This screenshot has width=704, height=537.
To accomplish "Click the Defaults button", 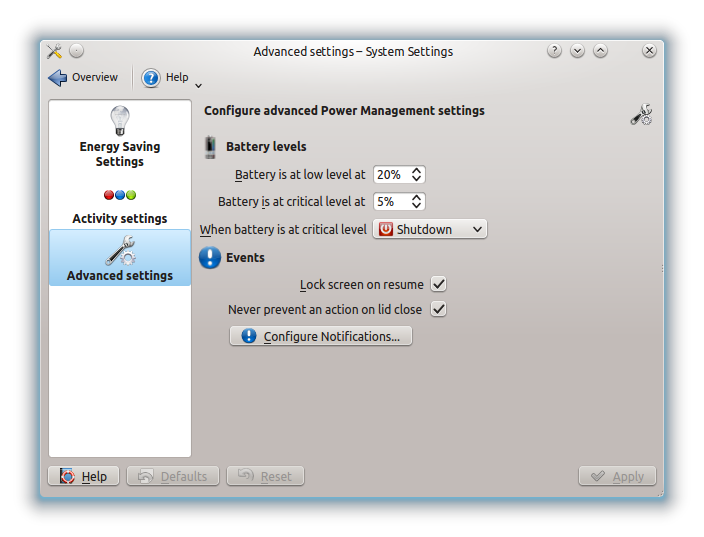I will 173,476.
